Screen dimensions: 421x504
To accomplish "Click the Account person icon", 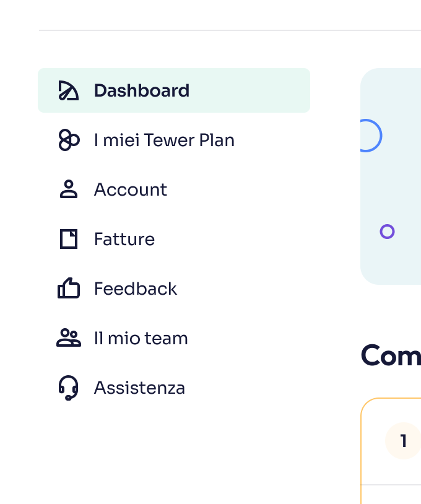I will [68, 189].
